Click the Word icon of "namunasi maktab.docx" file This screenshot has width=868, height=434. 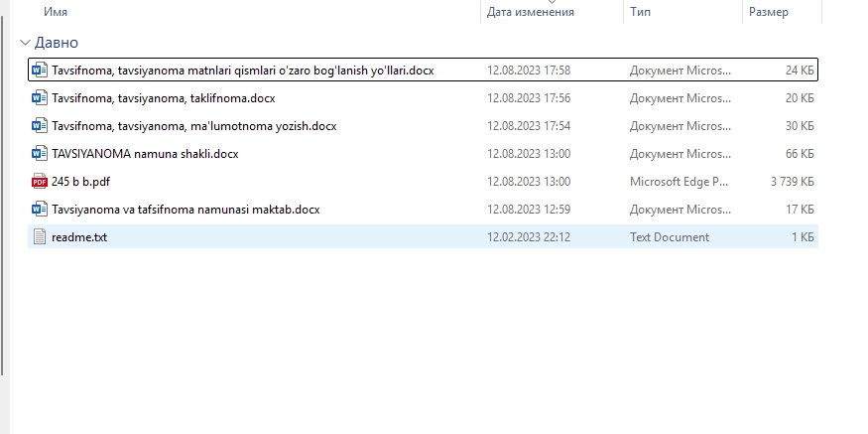pyautogui.click(x=40, y=210)
